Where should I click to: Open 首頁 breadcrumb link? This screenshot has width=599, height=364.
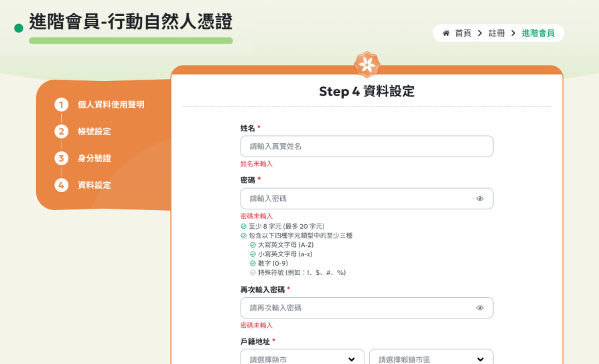coord(463,33)
